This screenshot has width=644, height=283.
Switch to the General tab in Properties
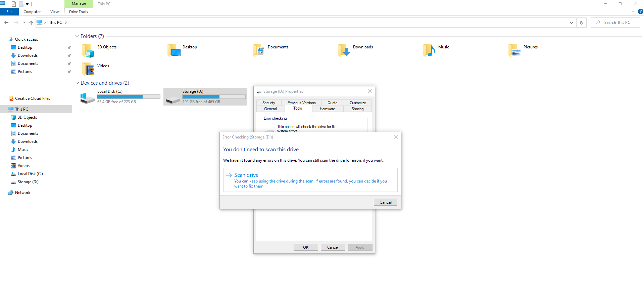[270, 109]
